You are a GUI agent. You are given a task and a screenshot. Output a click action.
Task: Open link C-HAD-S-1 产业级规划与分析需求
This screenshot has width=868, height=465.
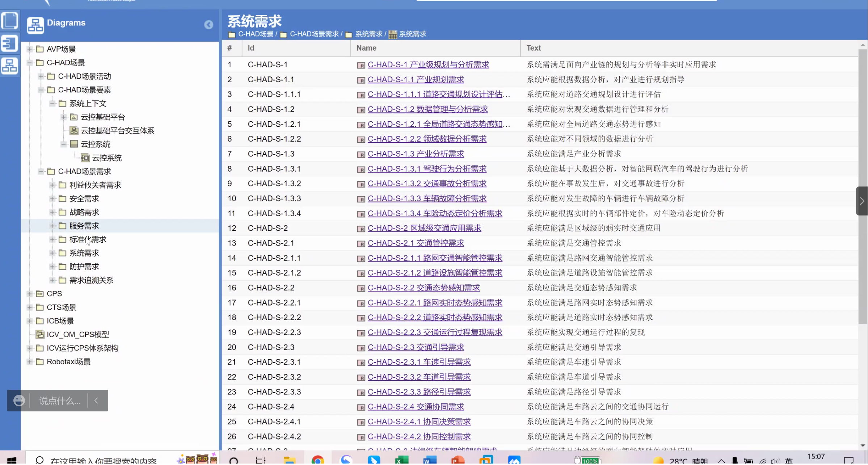point(428,64)
